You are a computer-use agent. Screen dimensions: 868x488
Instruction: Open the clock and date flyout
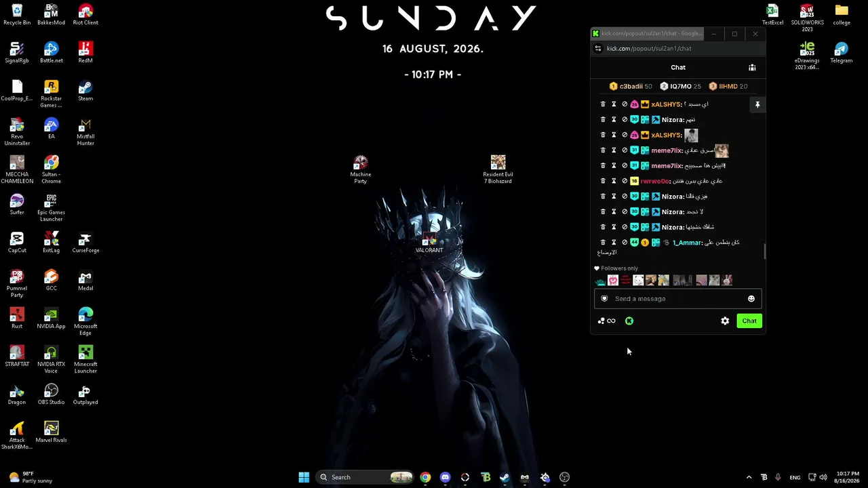pos(848,477)
